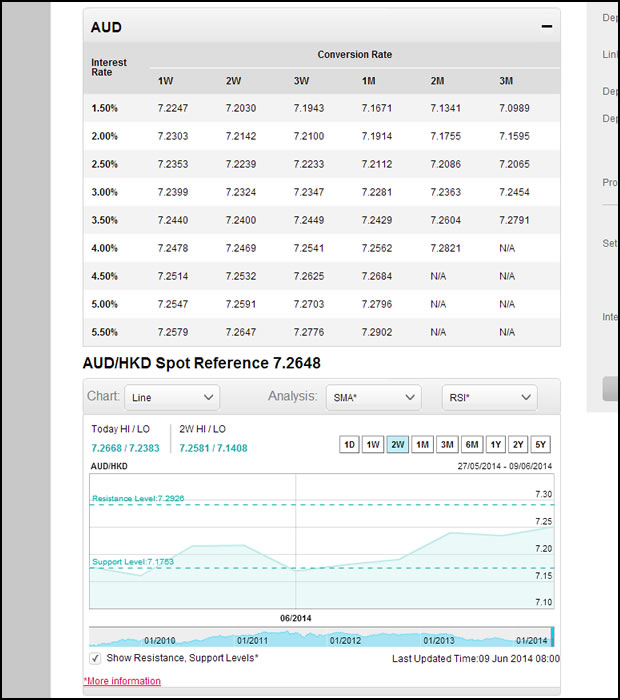Click the 3.50% 2M rate 7.2604
This screenshot has height=700, width=620.
(445, 220)
